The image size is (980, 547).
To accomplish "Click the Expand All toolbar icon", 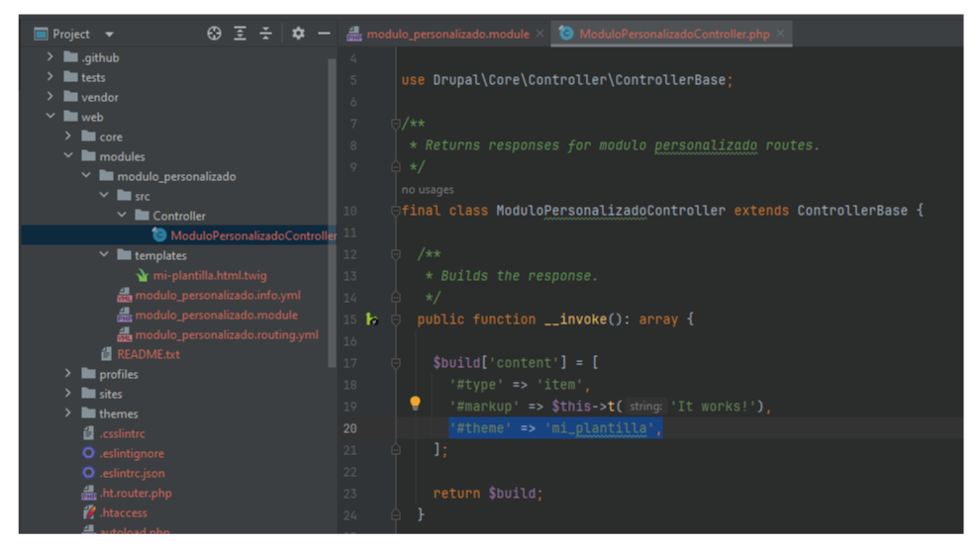I will [x=240, y=34].
